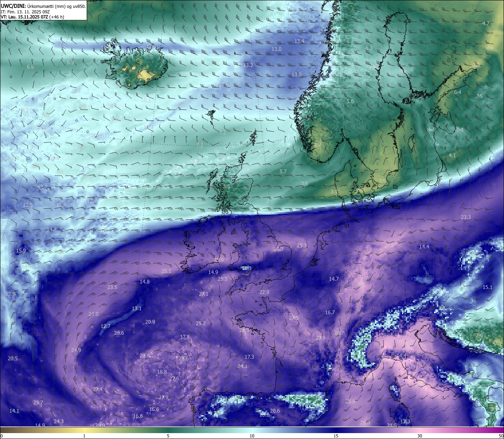Click the 23.3 value label

[466, 217]
